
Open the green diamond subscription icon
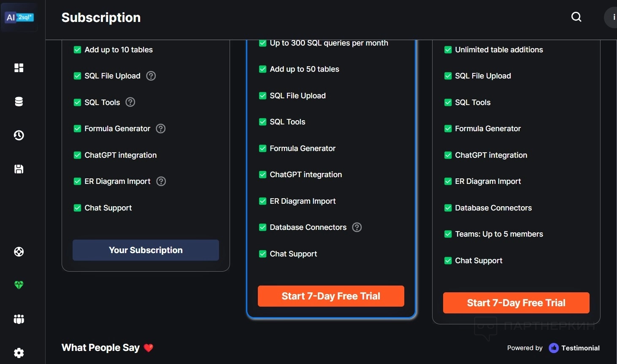point(19,285)
